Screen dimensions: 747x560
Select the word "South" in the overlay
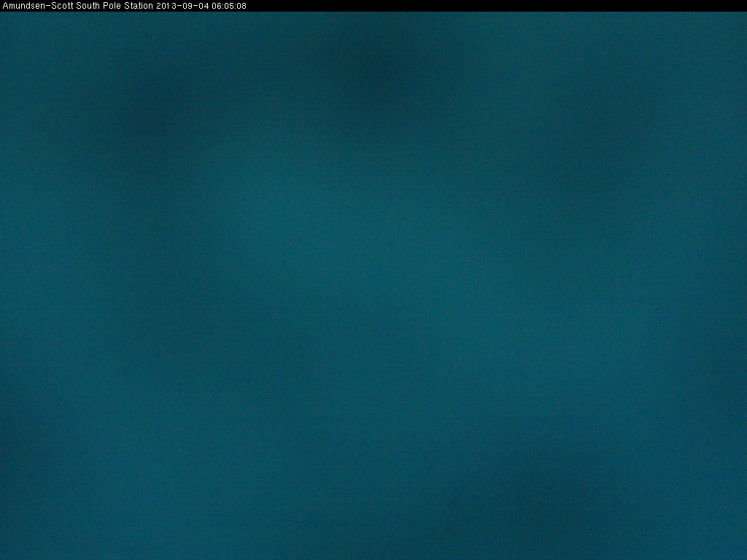[x=87, y=6]
